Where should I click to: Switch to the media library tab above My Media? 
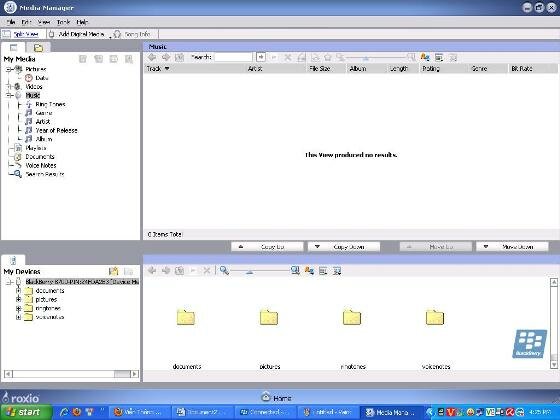click(14, 48)
